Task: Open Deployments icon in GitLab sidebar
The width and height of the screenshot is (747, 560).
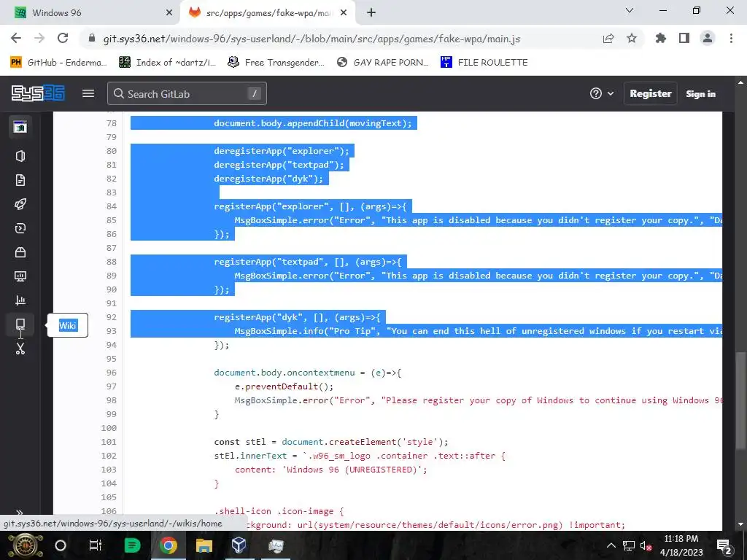Action: (x=20, y=228)
